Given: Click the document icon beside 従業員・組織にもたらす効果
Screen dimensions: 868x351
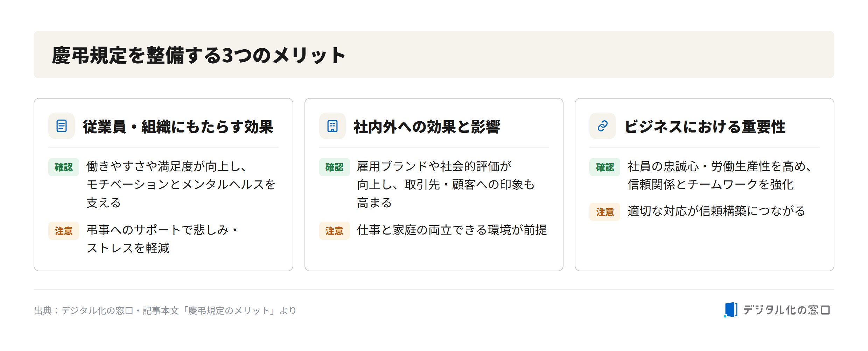Looking at the screenshot, I should click(x=62, y=126).
